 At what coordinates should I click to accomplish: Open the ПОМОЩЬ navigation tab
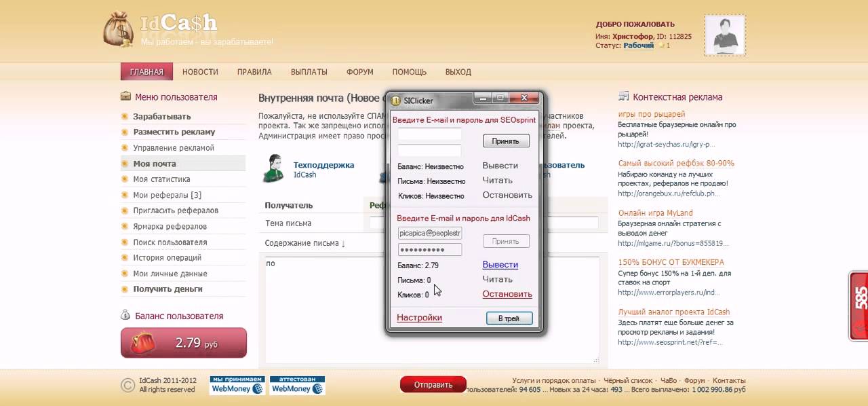point(409,71)
